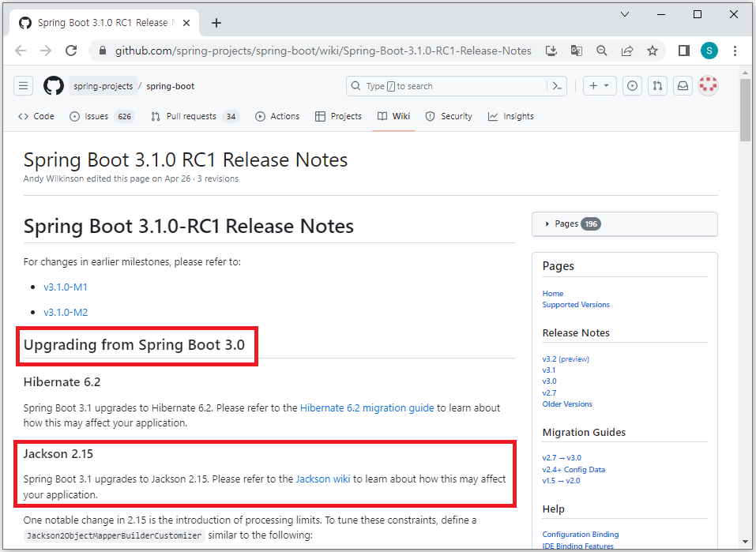Open the Supported Versions link
Image resolution: width=756 pixels, height=552 pixels.
click(576, 305)
